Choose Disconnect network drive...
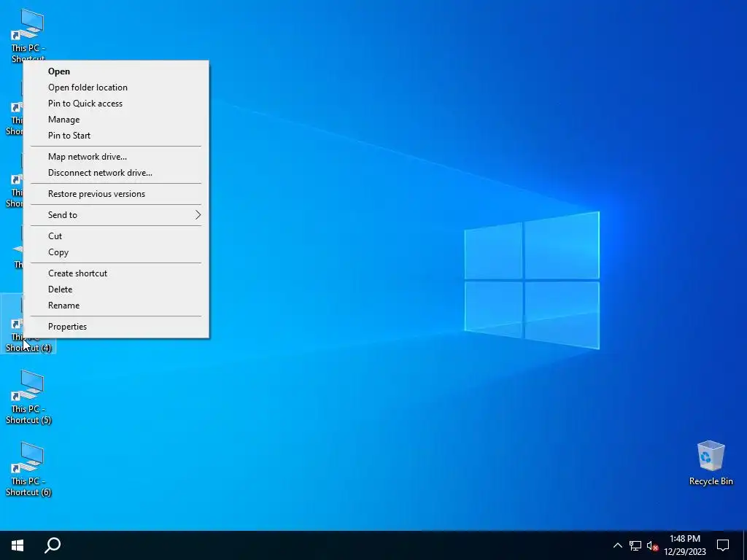 (x=116, y=173)
